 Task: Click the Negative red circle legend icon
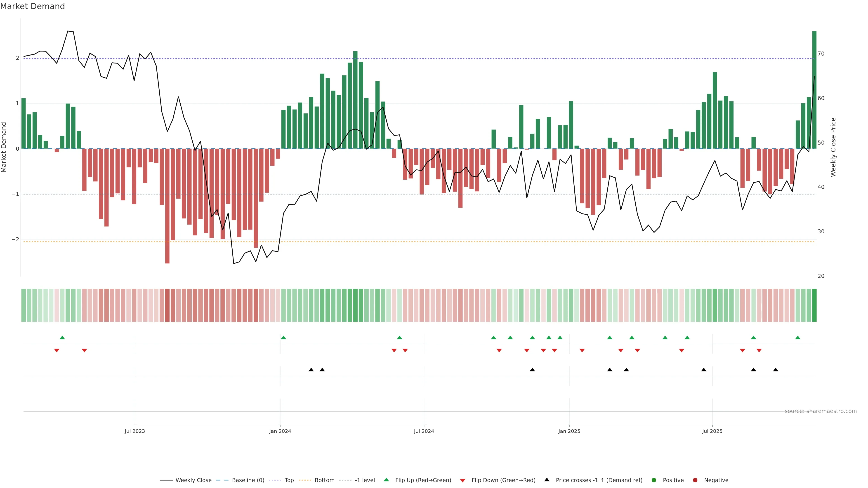(x=695, y=480)
